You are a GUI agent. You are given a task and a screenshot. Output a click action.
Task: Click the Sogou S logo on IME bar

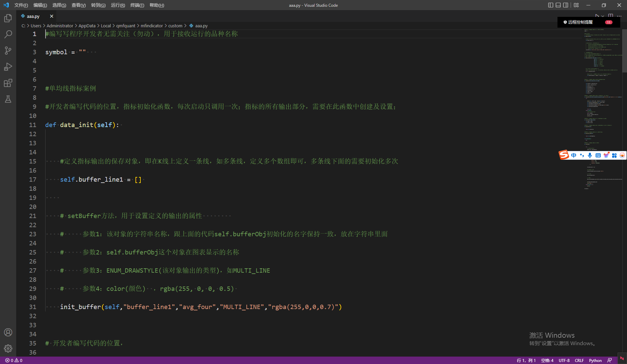point(564,155)
